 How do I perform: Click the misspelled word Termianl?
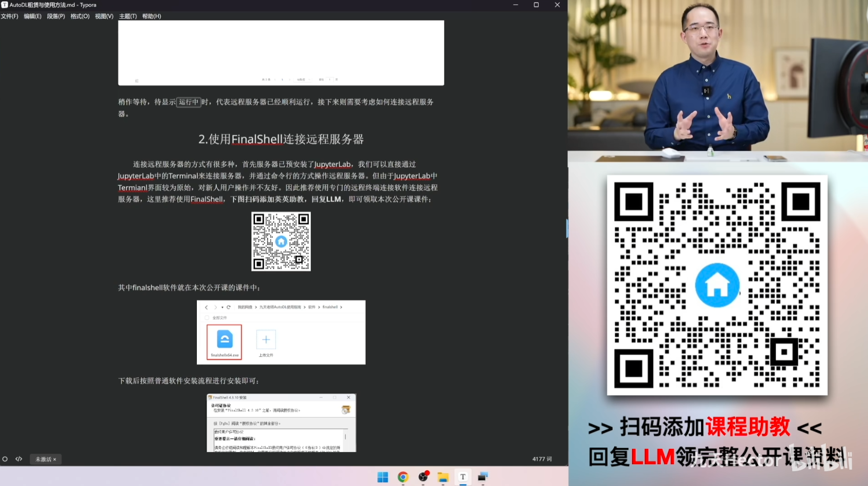[133, 187]
